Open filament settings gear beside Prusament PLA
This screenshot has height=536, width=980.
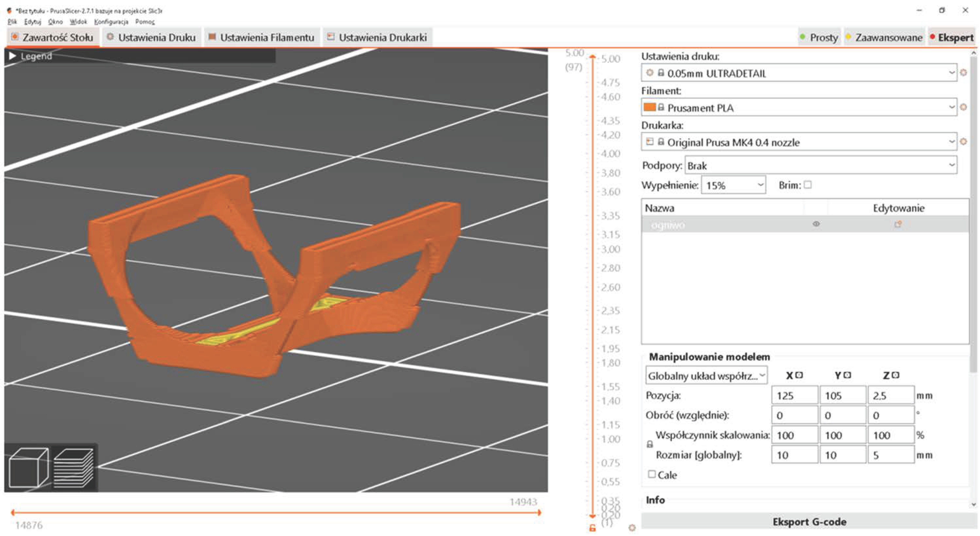pyautogui.click(x=963, y=107)
